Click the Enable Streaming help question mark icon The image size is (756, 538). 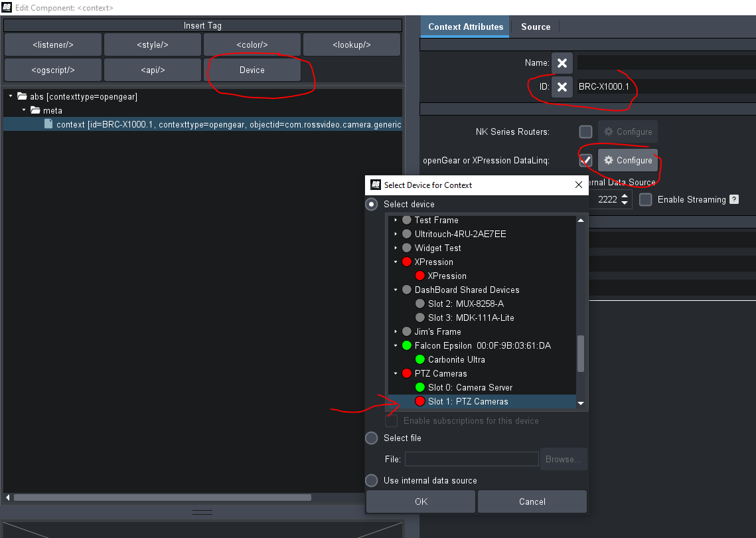[734, 199]
